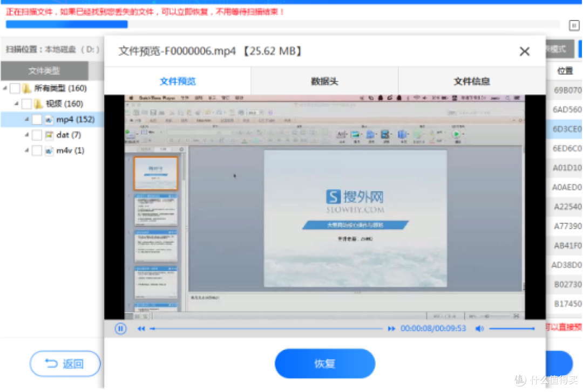Select the 所有类型 folder icon
583x392 pixels.
click(26, 88)
